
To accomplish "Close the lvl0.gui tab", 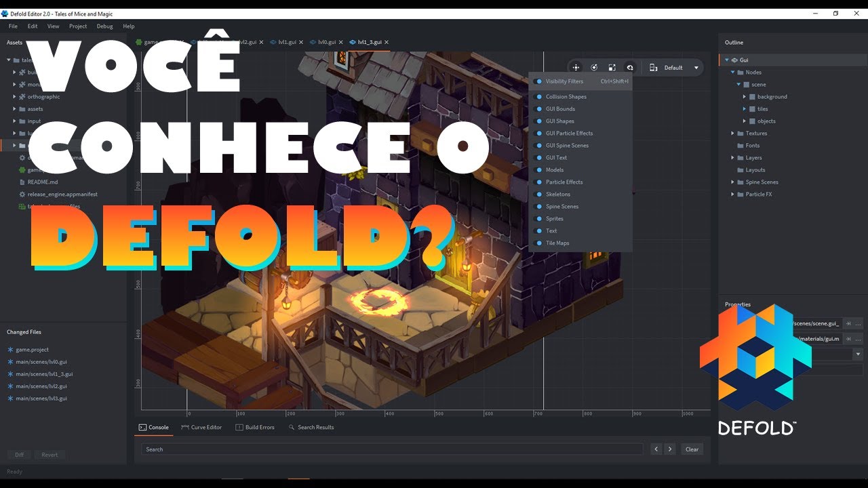I will click(341, 42).
